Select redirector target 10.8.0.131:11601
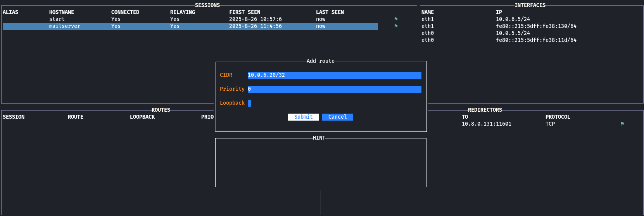 (x=487, y=124)
